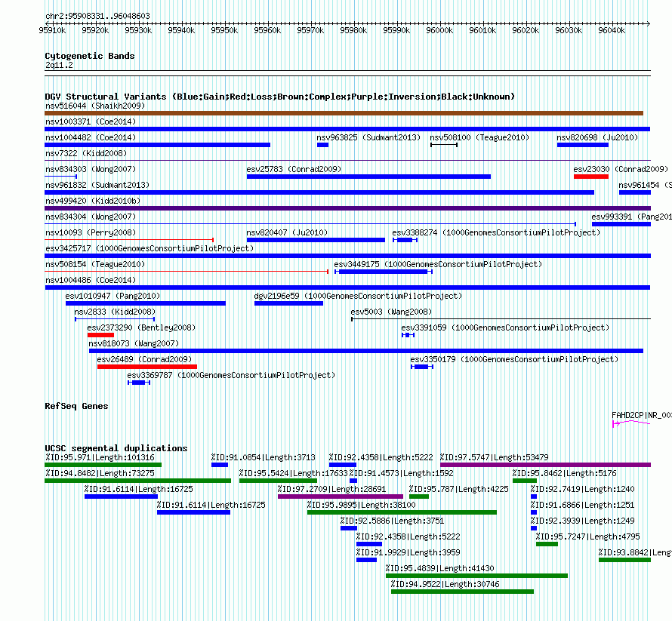The width and height of the screenshot is (672, 621).
Task: Click the nsv499420 (Kidd2010b) label
Action: pos(93,201)
